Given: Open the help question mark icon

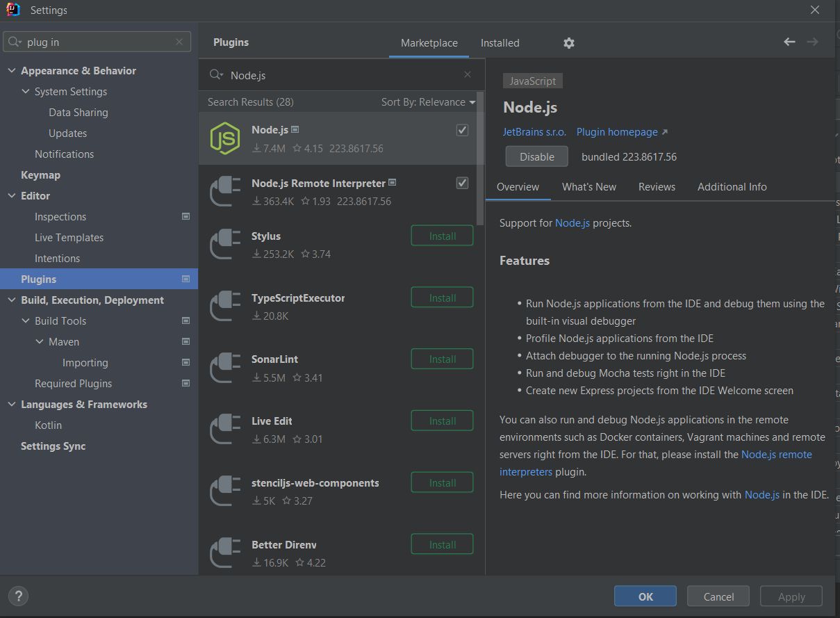Looking at the screenshot, I should (19, 596).
